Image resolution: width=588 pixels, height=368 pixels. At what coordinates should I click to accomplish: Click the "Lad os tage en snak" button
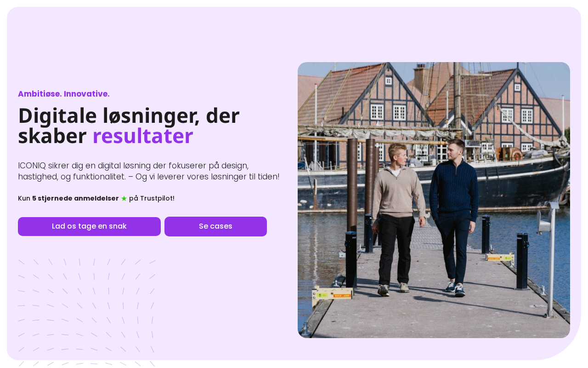[x=89, y=226]
